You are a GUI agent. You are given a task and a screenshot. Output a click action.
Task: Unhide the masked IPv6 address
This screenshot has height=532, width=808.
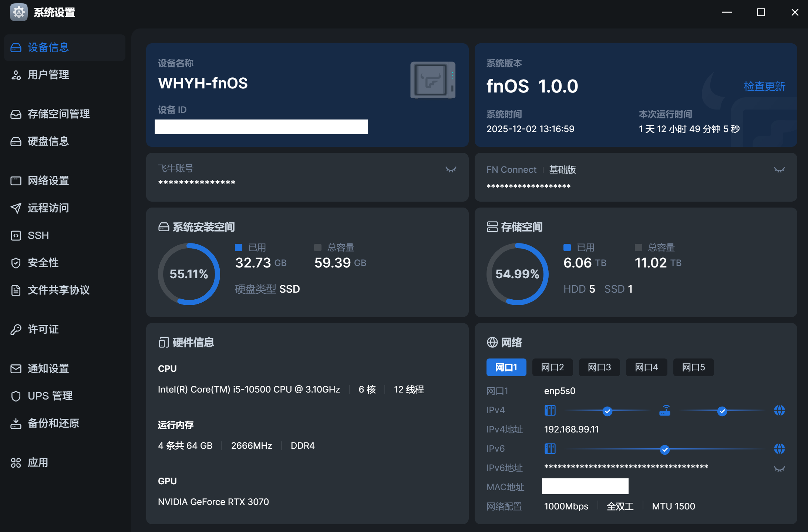pos(779,469)
